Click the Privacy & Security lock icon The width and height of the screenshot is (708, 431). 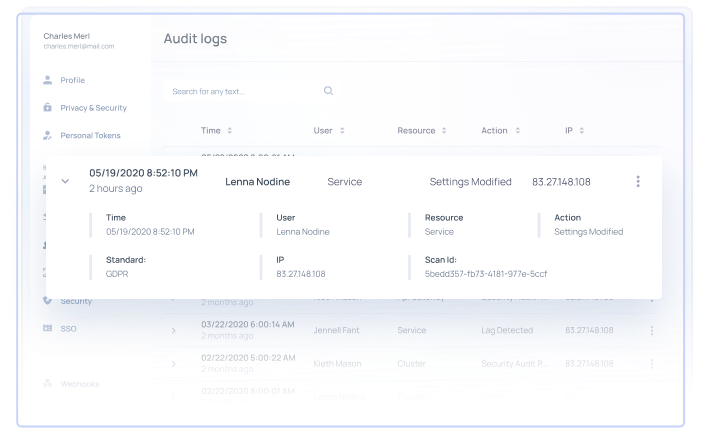click(x=47, y=107)
